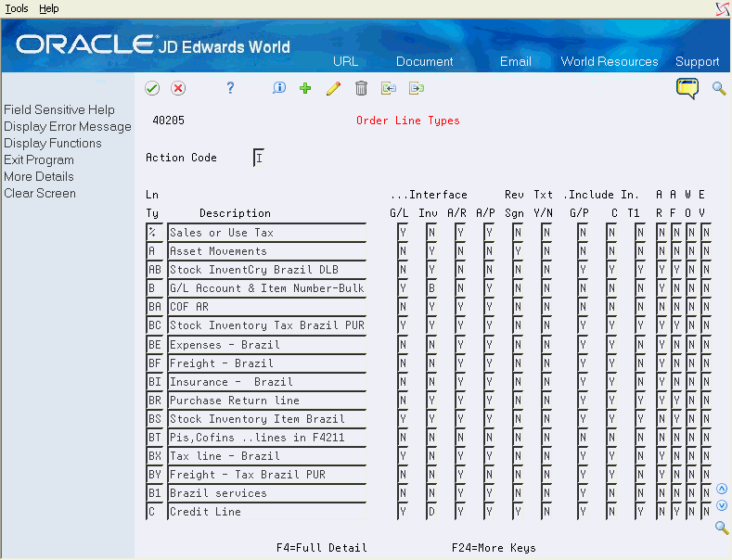Click the trash can Delete icon
Screen dimensions: 732x560
pyautogui.click(x=361, y=88)
